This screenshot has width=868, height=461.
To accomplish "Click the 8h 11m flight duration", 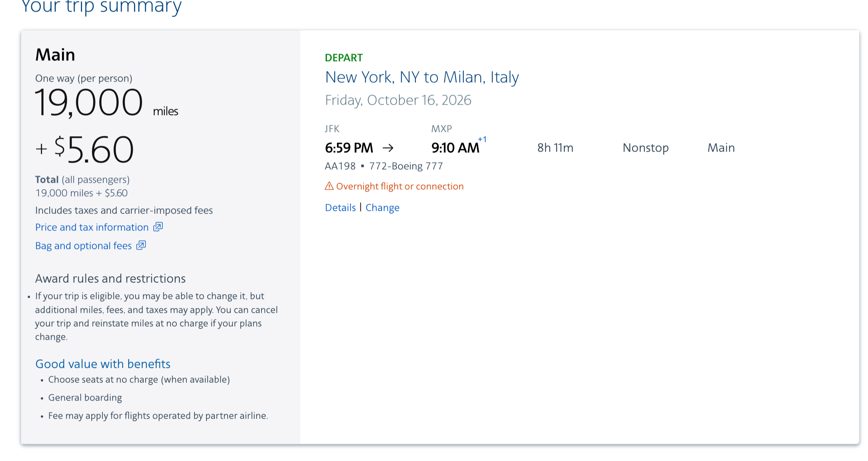I will point(555,148).
